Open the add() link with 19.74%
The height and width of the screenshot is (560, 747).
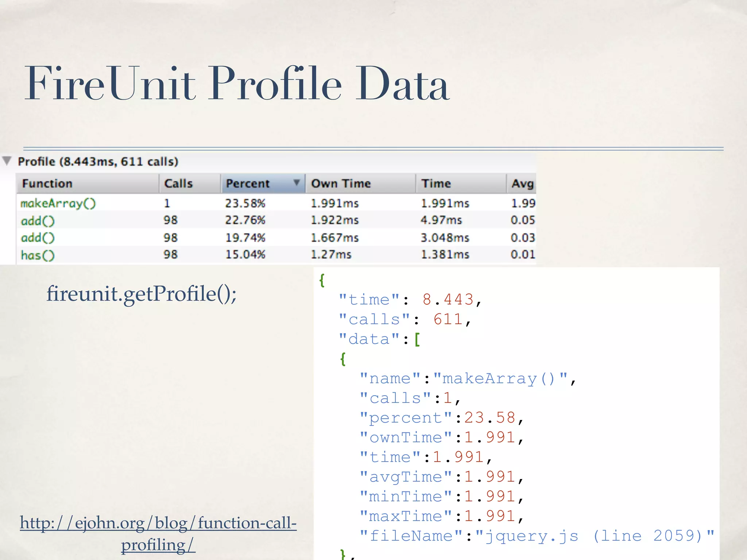pos(38,238)
